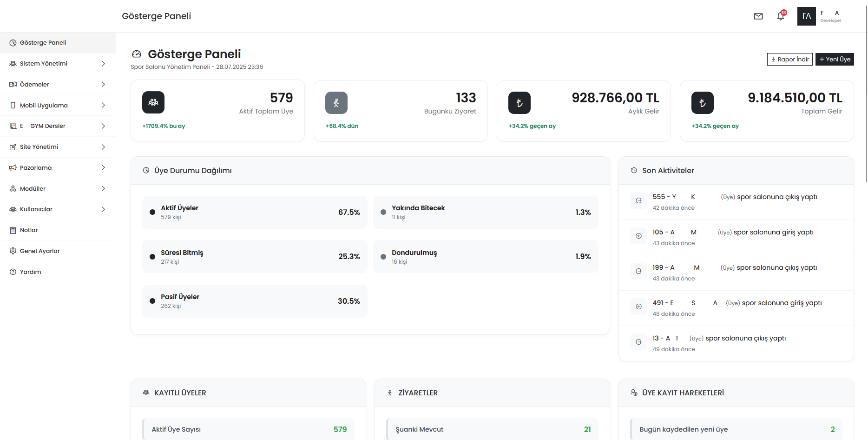Click entry icon beside 491 - E S activity
868x440 pixels.
(639, 307)
